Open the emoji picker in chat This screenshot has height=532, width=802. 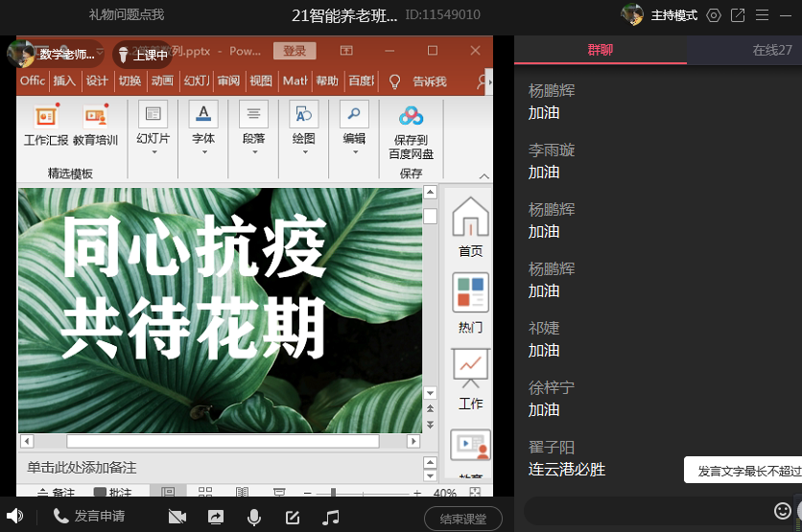pyautogui.click(x=782, y=511)
